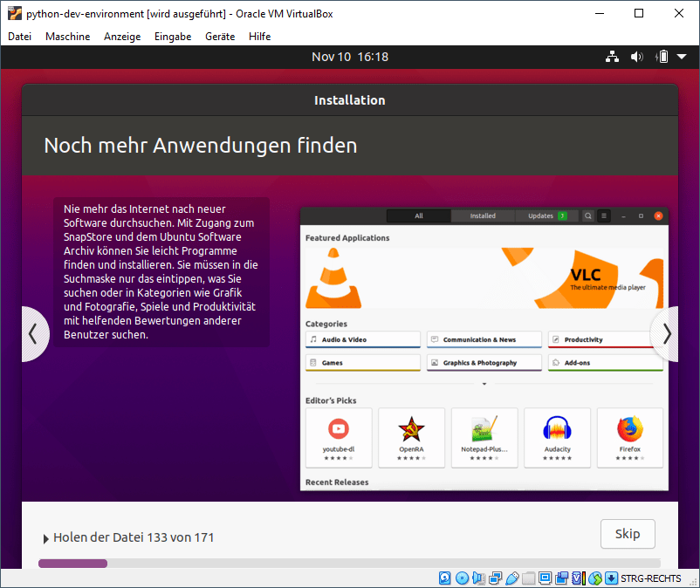700x588 pixels.
Task: Open the system menu via the top-right chevron
Action: [682, 56]
